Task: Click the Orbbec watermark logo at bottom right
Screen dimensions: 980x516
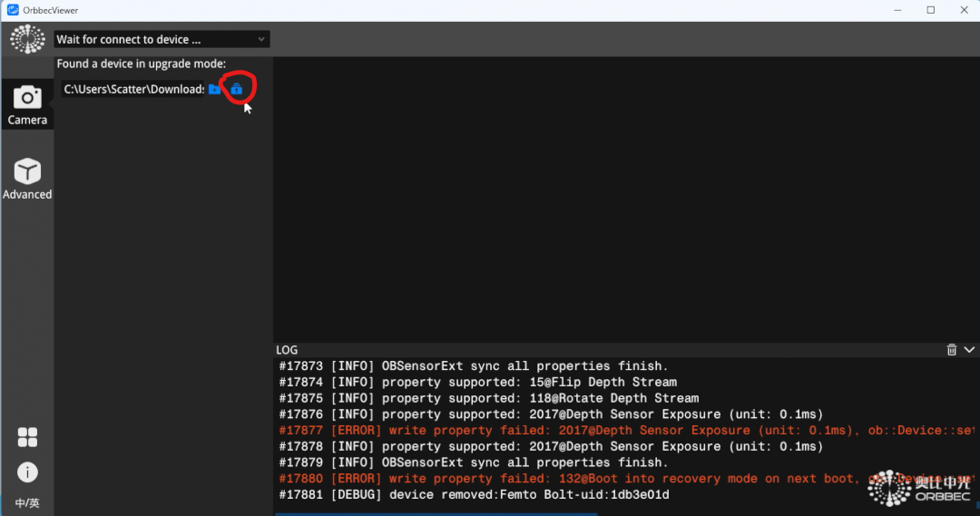Action: point(920,487)
